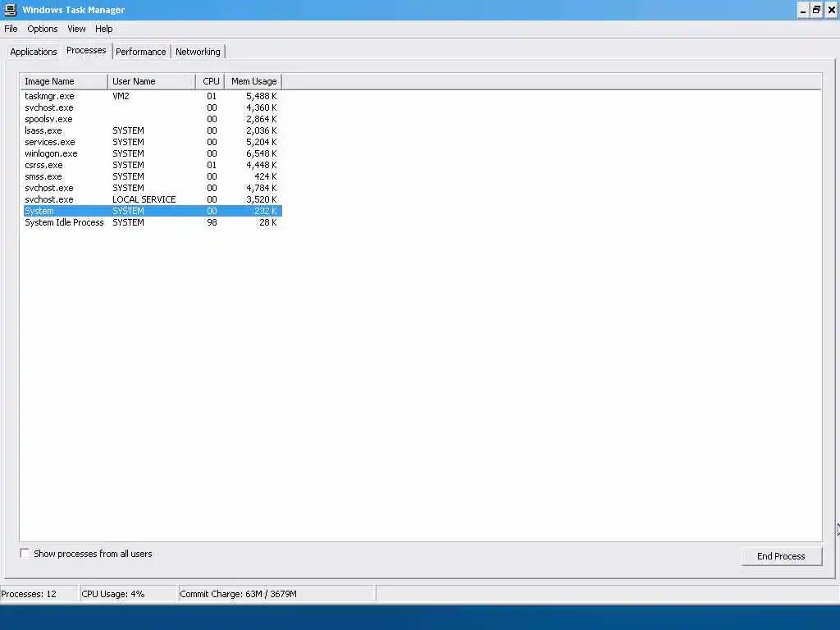Viewport: 840px width, 630px height.
Task: Click Commit Charge status bar entry
Action: pyautogui.click(x=239, y=594)
